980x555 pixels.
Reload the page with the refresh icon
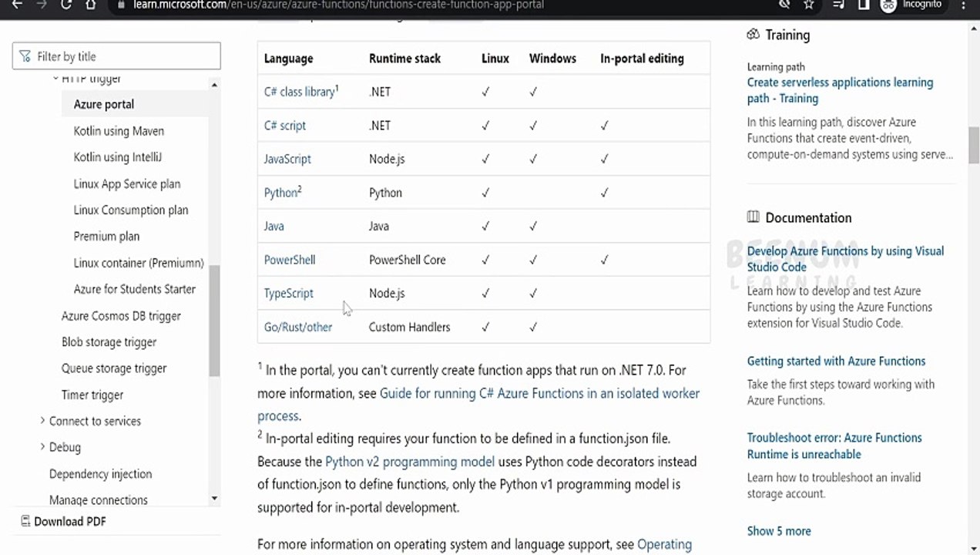pyautogui.click(x=66, y=5)
